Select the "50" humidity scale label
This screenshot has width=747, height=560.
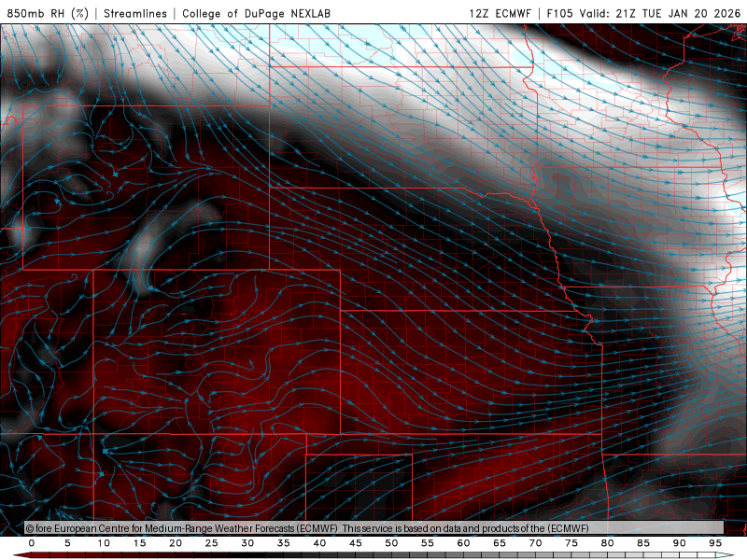coord(391,543)
